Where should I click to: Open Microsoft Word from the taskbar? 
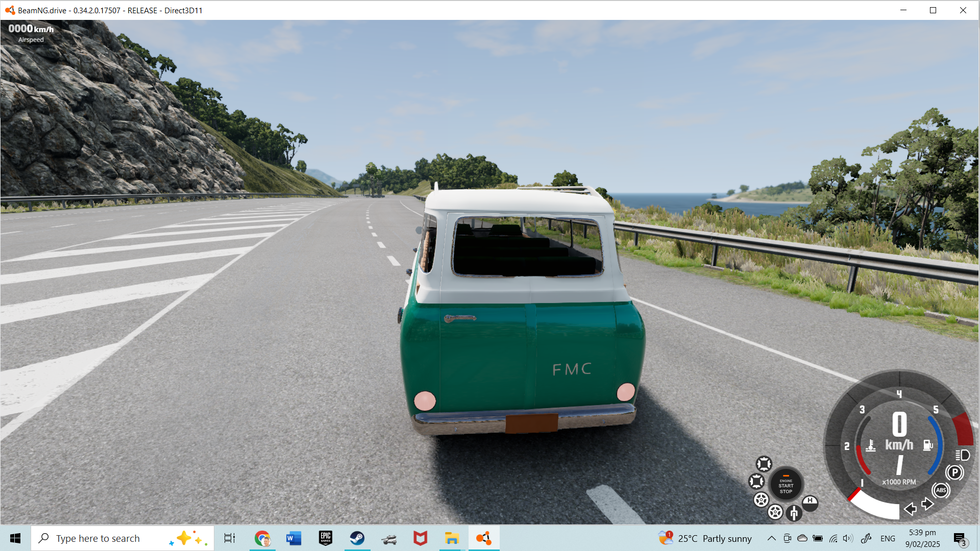pos(293,538)
